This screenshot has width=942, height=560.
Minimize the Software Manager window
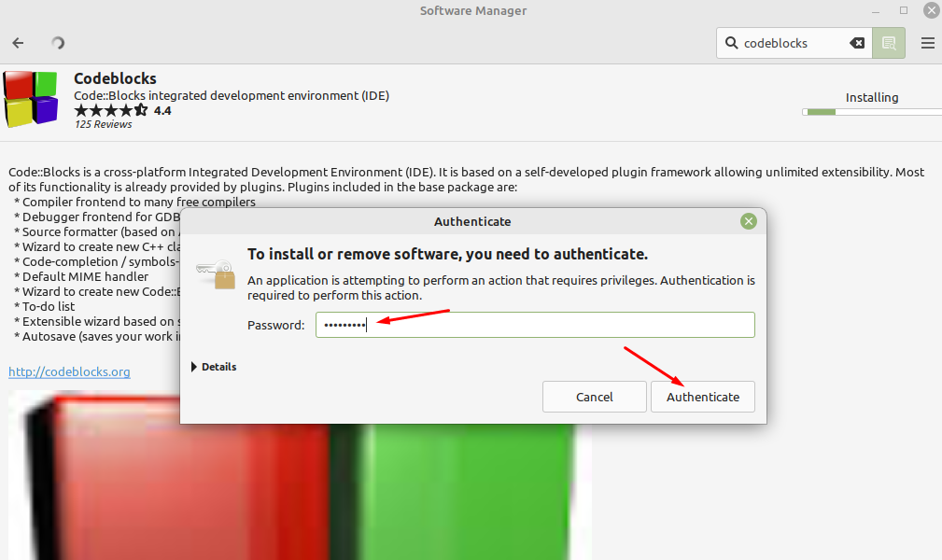[876, 11]
